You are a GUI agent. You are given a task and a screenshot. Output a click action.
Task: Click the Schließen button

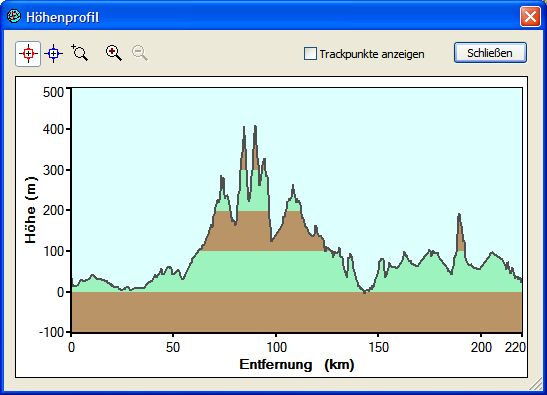(x=490, y=53)
